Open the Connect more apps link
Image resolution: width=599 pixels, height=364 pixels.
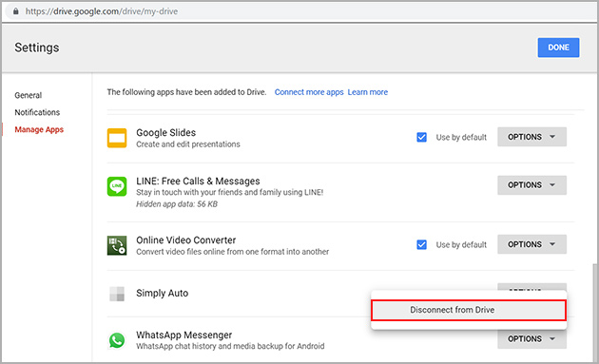309,92
